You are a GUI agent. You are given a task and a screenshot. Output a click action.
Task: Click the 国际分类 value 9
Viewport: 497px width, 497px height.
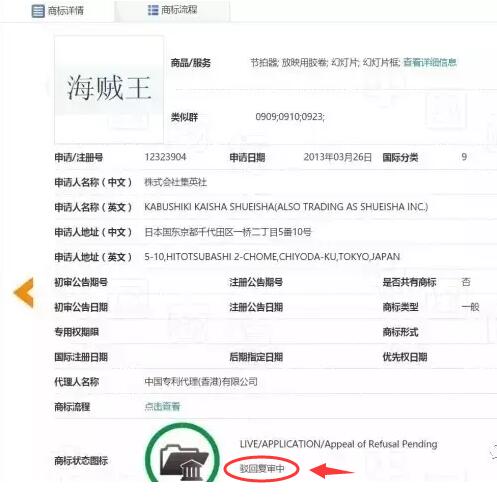click(464, 157)
